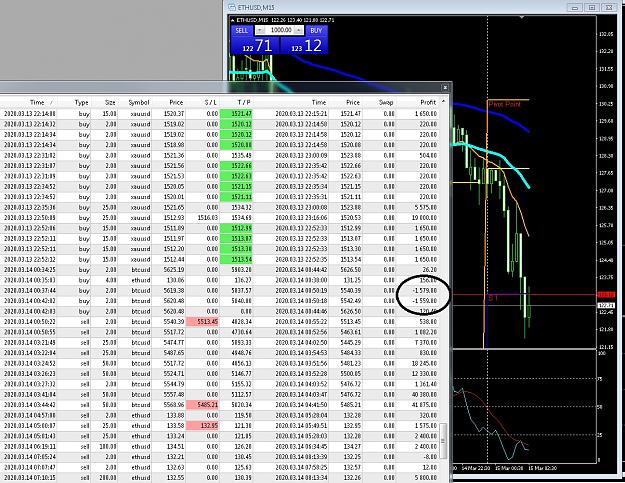The height and width of the screenshot is (483, 625).
Task: Select red stop-loss cell 5513.45
Action: click(x=203, y=322)
